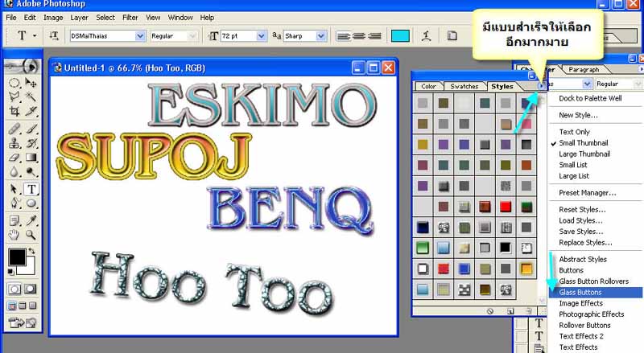
Task: Click Dock to Palette Well
Action: tap(590, 98)
